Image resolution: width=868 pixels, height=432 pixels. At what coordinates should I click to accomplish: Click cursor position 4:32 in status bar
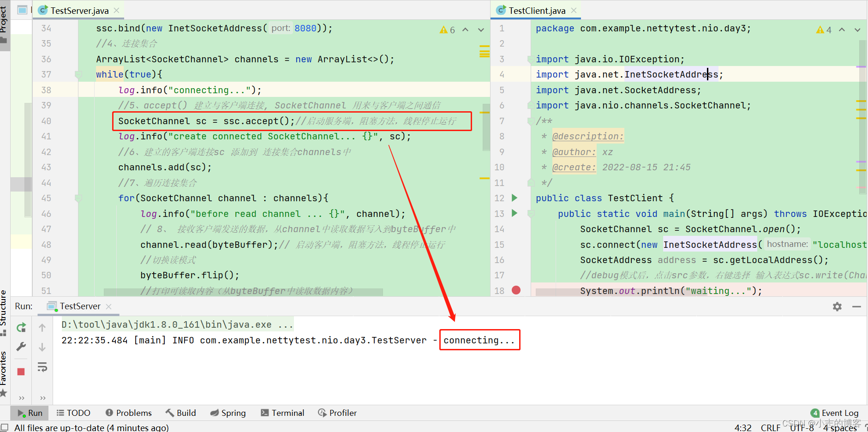click(x=743, y=427)
